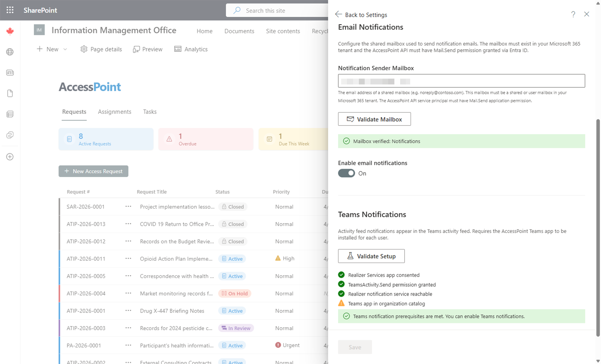Switch to the Assignments tab
This screenshot has width=601, height=364.
pos(115,112)
